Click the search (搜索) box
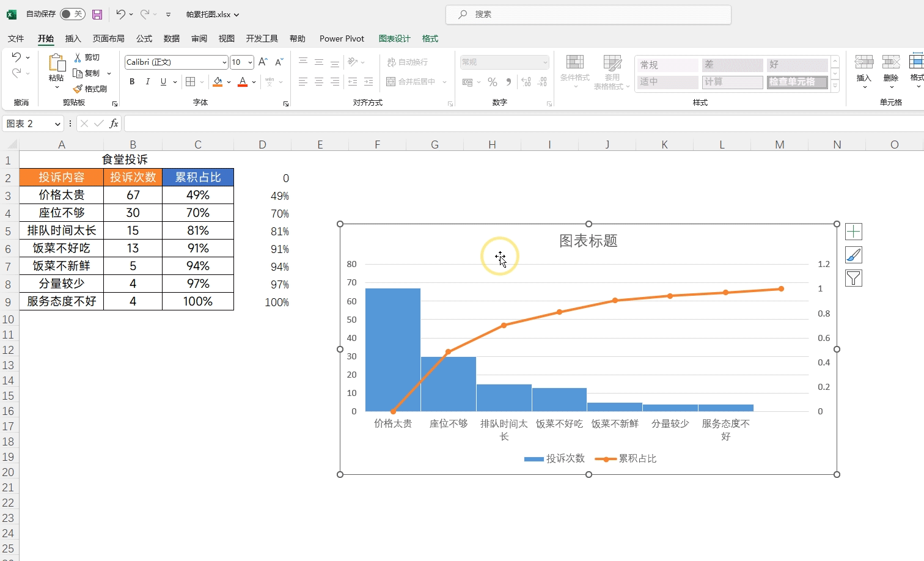Image resolution: width=924 pixels, height=561 pixels. [x=588, y=14]
